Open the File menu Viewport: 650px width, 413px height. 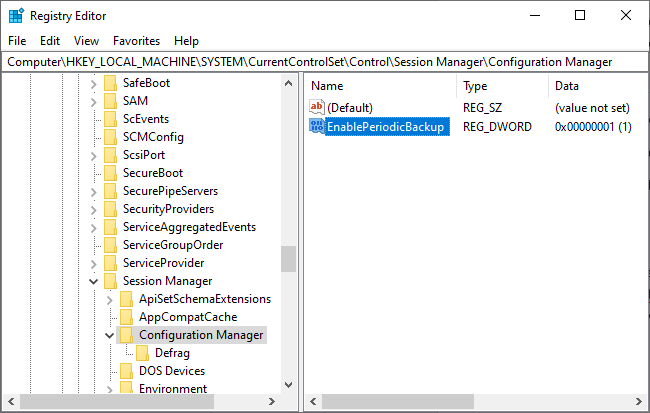(17, 41)
